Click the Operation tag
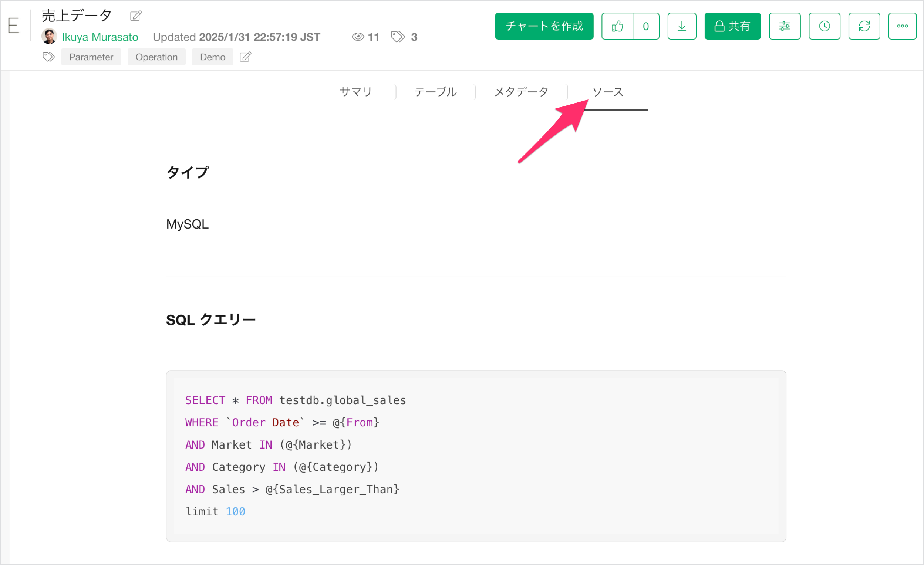The width and height of the screenshot is (924, 565). coord(156,57)
